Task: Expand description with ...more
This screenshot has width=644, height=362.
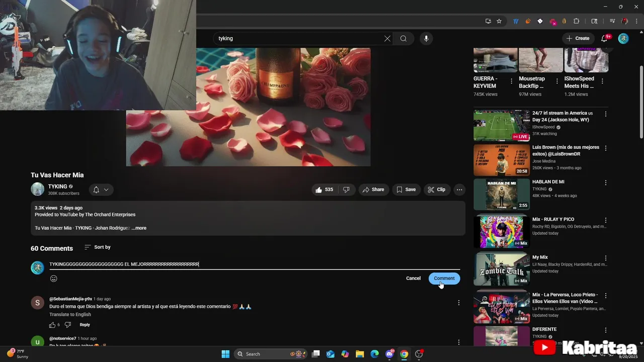Action: pos(139,228)
